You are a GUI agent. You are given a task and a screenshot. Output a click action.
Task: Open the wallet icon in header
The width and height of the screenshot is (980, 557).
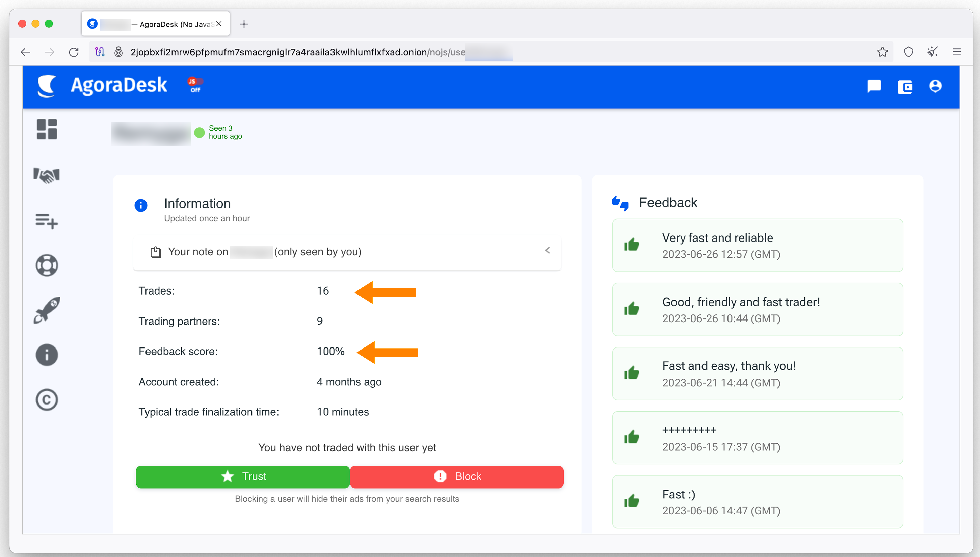click(x=905, y=87)
